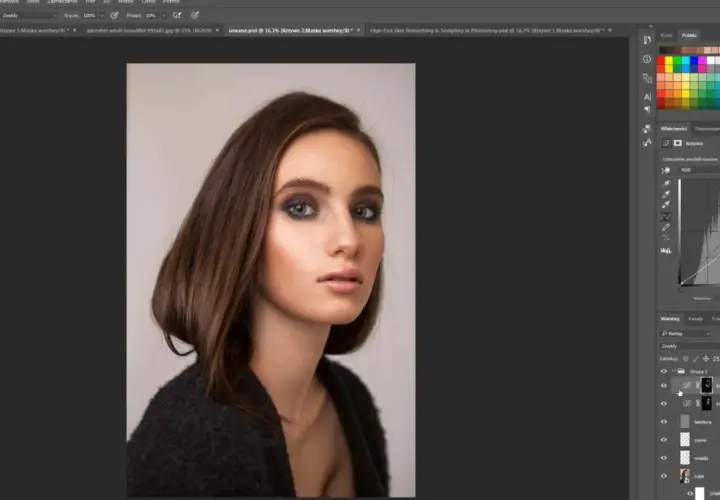
Task: Close the active 16,7% psd document tab
Action: (x=359, y=30)
